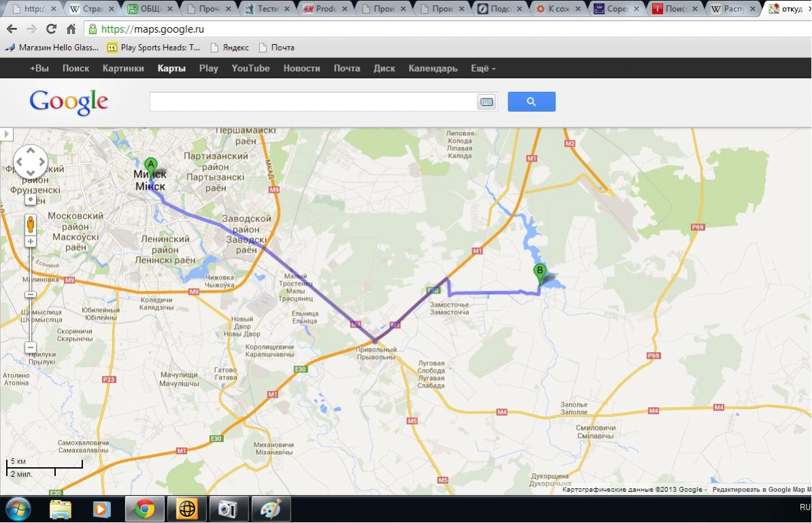This screenshot has width=812, height=523.
Task: Click into the Google Maps search field
Action: (x=313, y=102)
